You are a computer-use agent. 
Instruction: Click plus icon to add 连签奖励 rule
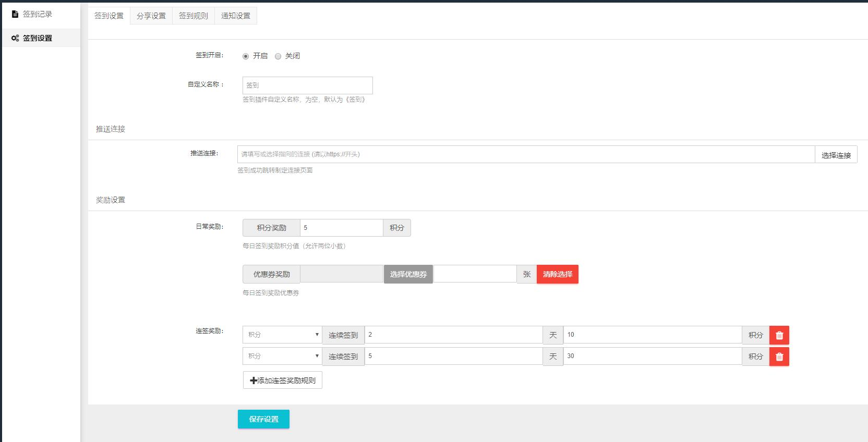pos(254,380)
